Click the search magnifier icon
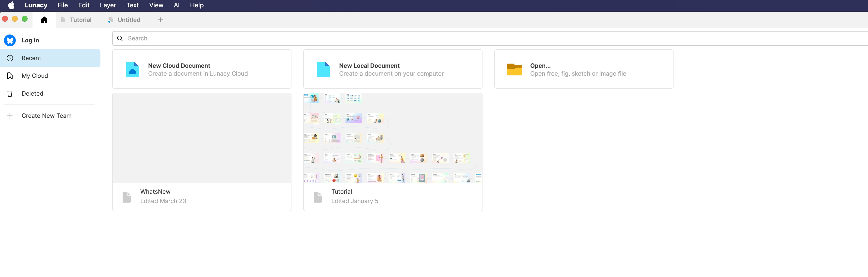The image size is (868, 277). [x=120, y=38]
